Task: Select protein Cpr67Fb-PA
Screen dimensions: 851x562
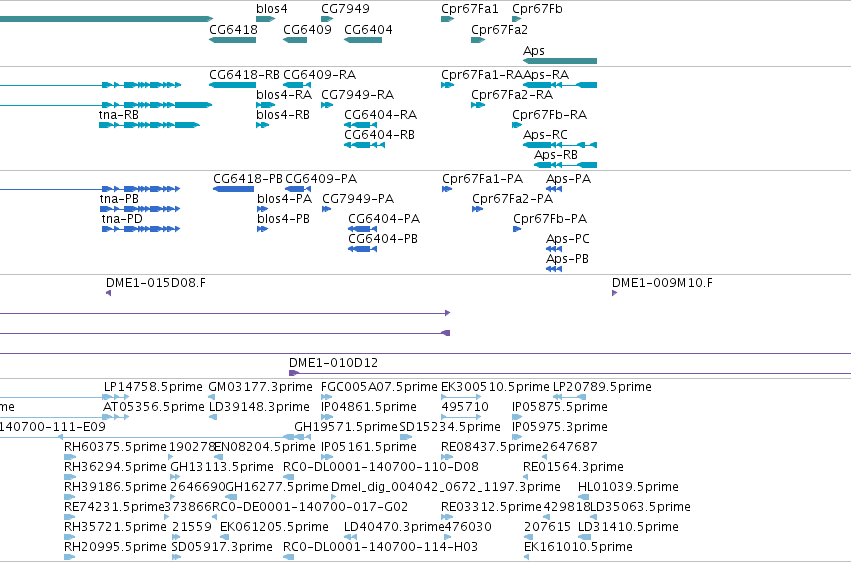Action: coord(550,219)
